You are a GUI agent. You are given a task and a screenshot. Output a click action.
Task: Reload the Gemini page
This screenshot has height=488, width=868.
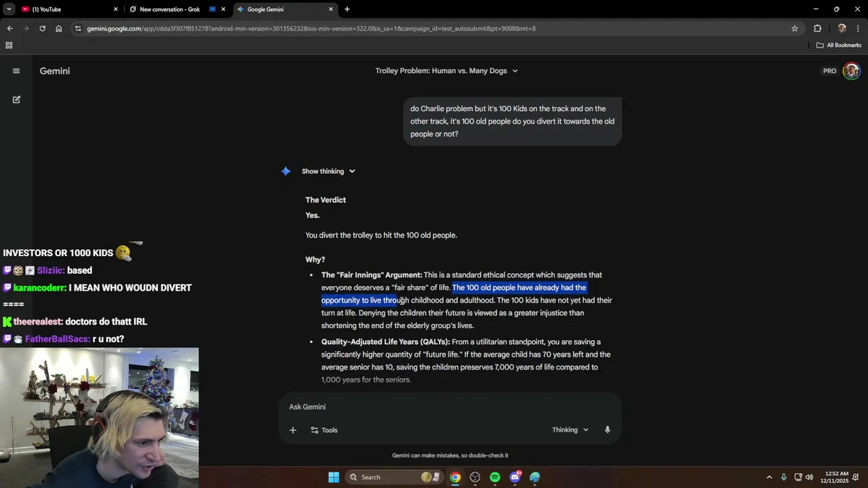(x=42, y=28)
